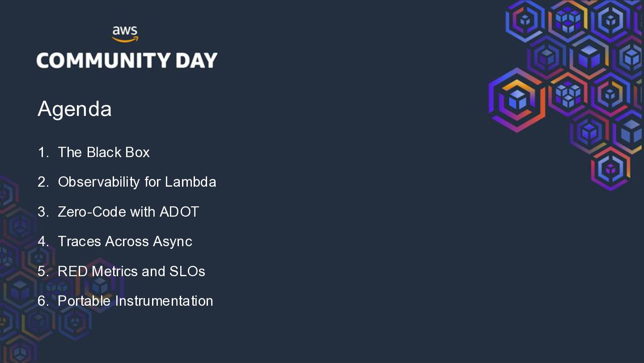644x363 pixels.
Task: Select the Agenda heading
Action: pos(75,109)
